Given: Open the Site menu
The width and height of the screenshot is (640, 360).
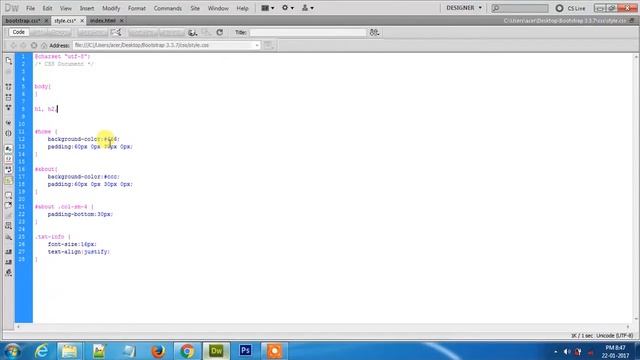Looking at the screenshot, I should point(195,8).
